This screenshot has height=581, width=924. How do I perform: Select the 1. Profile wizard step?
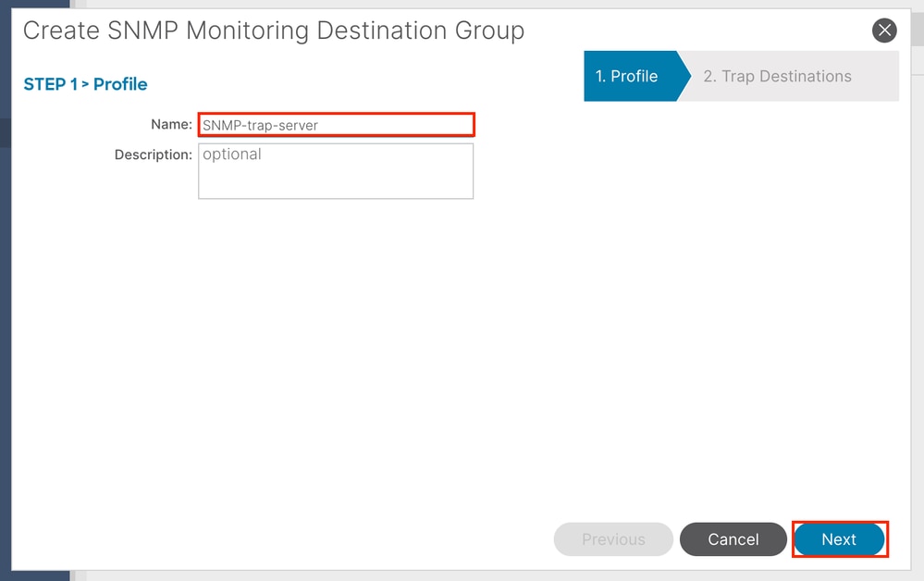[x=631, y=76]
